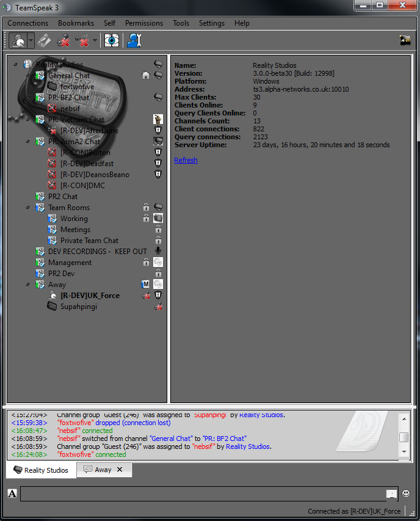Image resolution: width=420 pixels, height=521 pixels.
Task: Open the away status dropdown arrow
Action: (31, 40)
